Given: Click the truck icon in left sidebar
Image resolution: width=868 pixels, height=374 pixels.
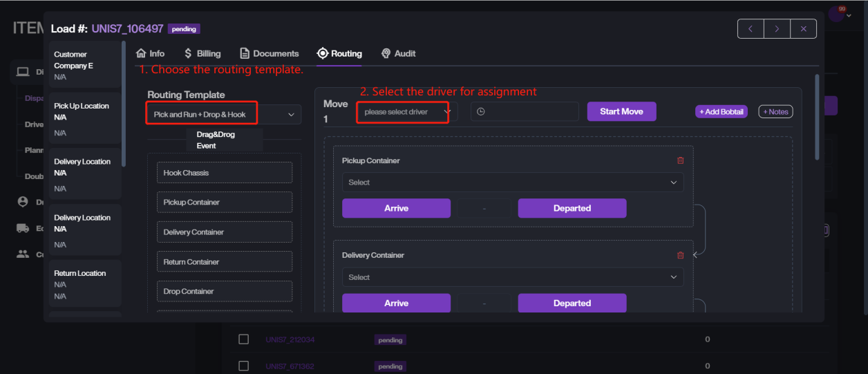Looking at the screenshot, I should (23, 227).
